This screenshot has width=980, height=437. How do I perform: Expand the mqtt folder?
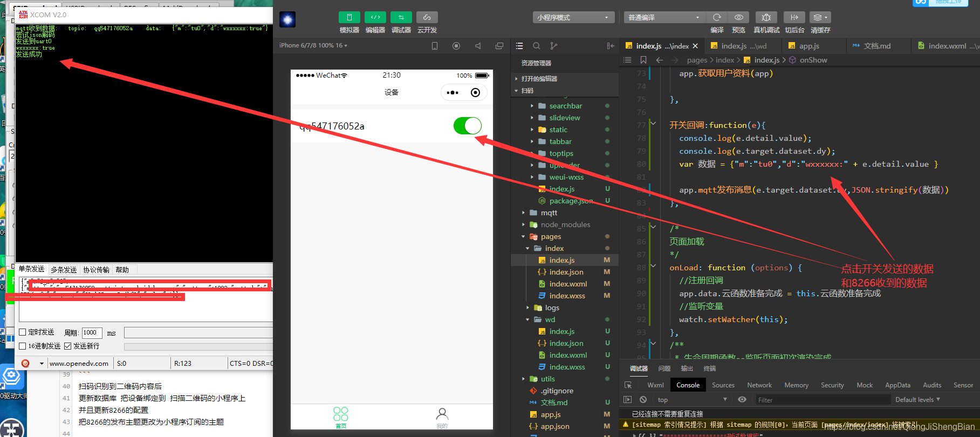coord(549,213)
